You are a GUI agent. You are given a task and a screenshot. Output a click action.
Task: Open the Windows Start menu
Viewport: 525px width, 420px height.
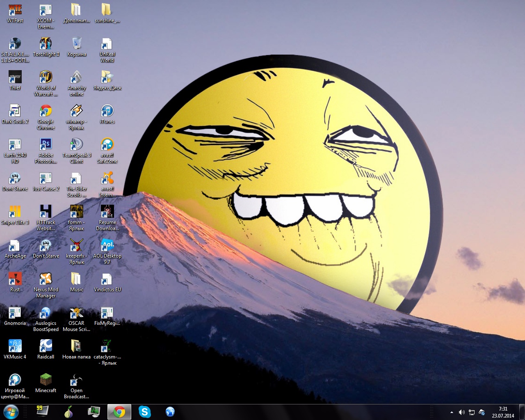click(x=11, y=412)
